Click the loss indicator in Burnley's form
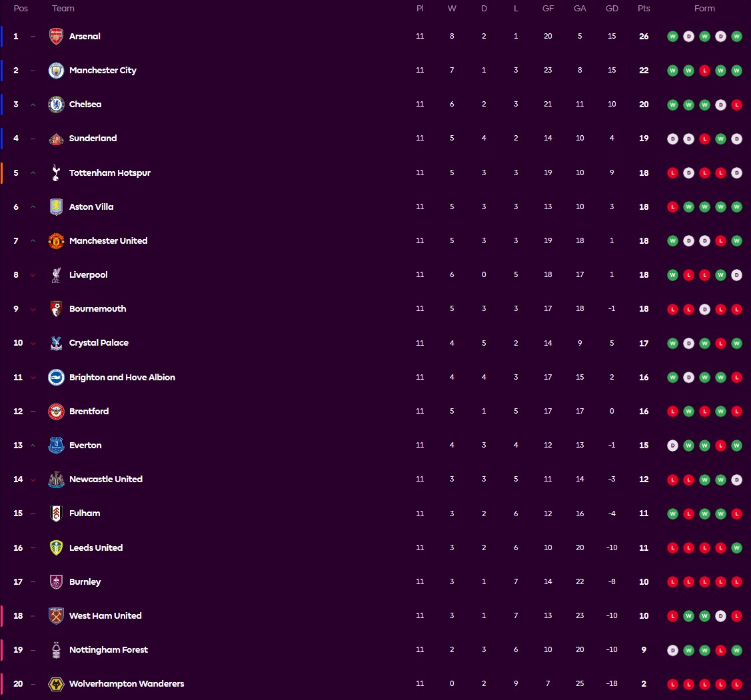 coord(672,581)
